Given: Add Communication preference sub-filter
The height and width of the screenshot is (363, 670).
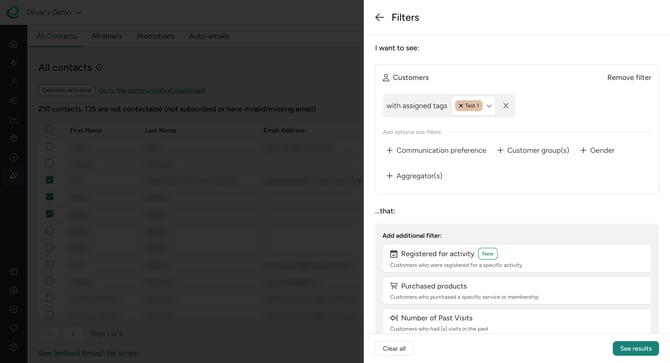Looking at the screenshot, I should click(x=436, y=150).
